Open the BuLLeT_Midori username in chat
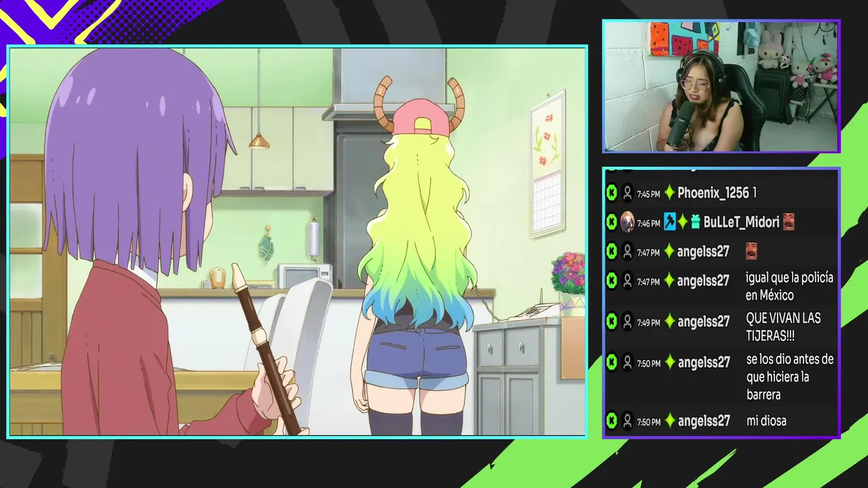This screenshot has width=868, height=488. click(x=742, y=222)
